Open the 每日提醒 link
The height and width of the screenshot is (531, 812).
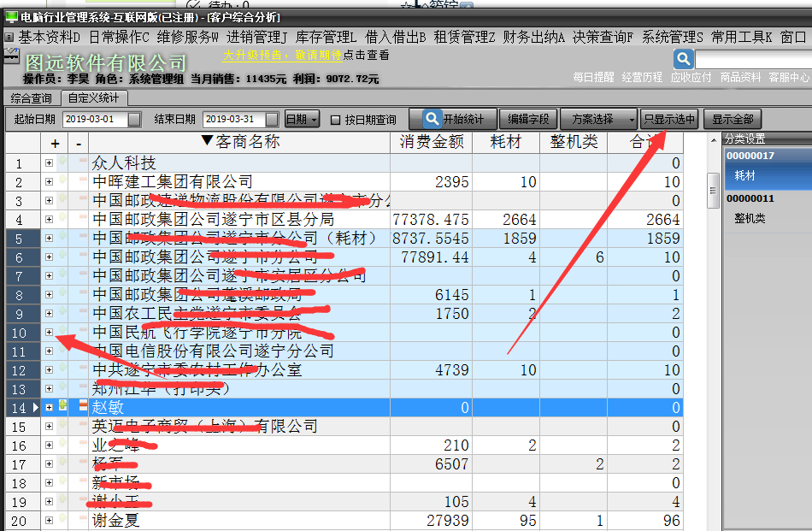[593, 78]
